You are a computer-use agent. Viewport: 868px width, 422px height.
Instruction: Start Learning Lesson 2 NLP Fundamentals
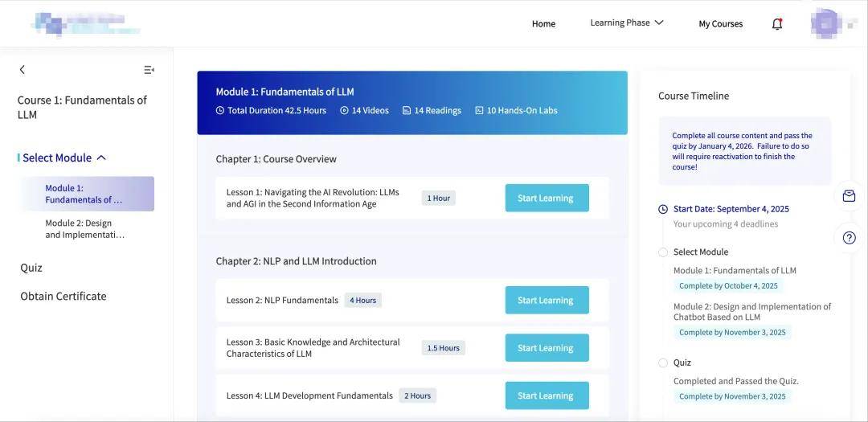pos(547,301)
